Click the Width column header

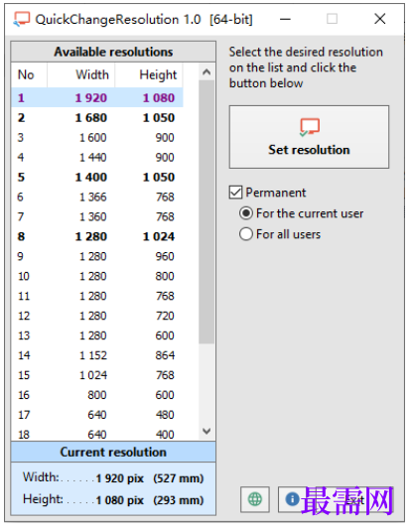[x=81, y=74]
